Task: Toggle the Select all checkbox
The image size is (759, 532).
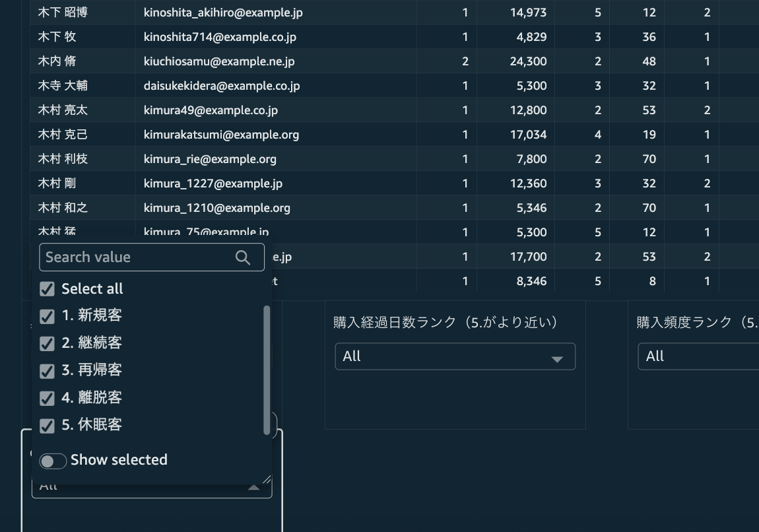Action: pyautogui.click(x=47, y=289)
